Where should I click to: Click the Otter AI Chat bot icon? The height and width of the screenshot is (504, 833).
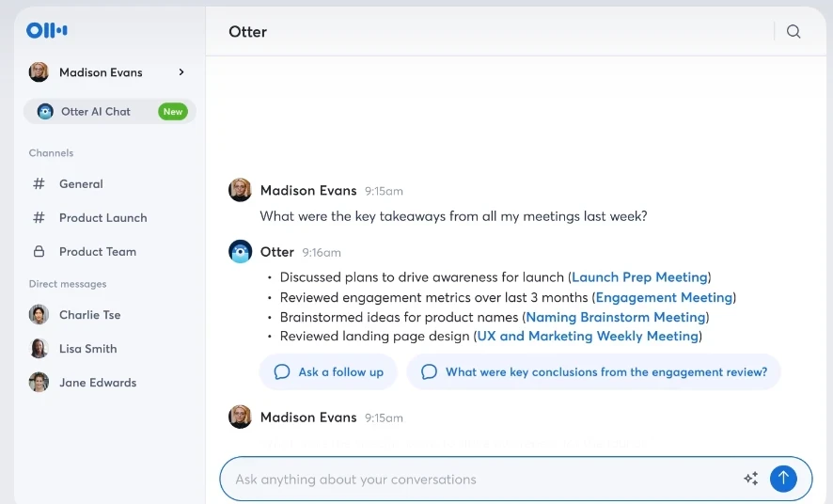[x=45, y=112]
